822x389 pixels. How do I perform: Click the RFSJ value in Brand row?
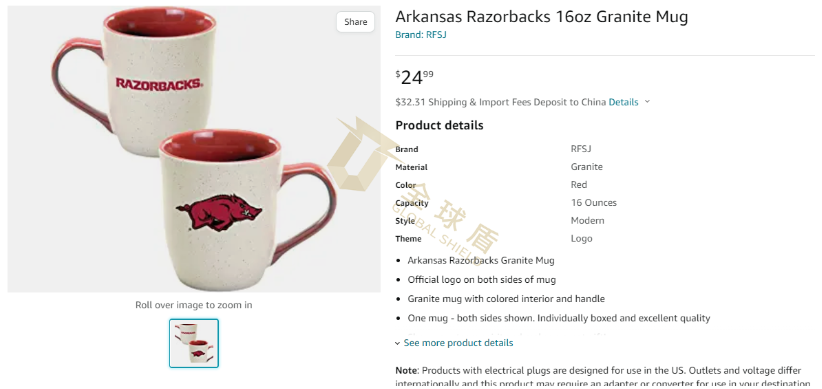[x=581, y=149]
